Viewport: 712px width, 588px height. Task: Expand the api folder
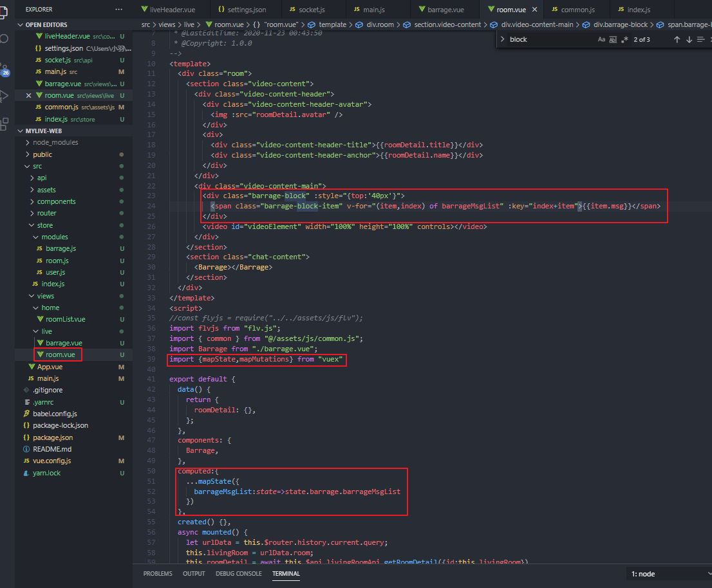42,178
